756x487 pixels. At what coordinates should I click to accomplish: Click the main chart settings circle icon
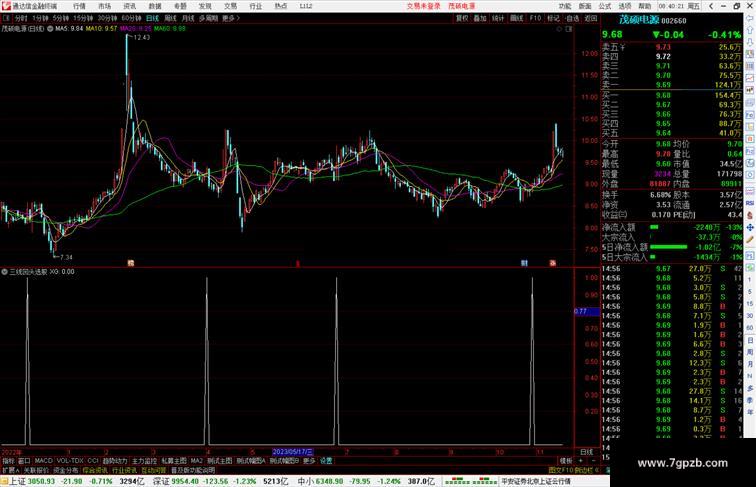pos(559,29)
